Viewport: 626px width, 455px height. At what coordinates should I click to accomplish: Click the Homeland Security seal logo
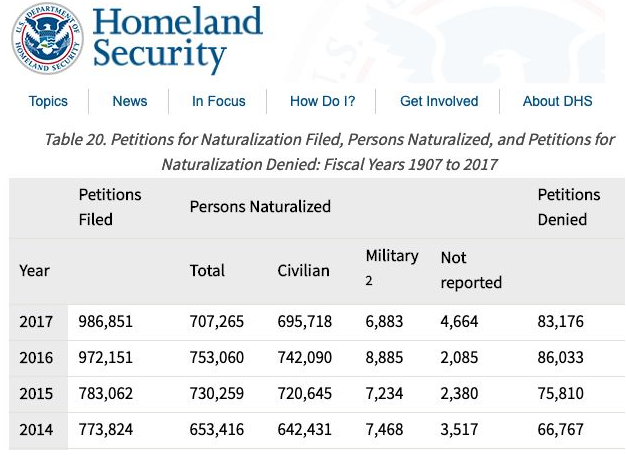click(x=47, y=39)
